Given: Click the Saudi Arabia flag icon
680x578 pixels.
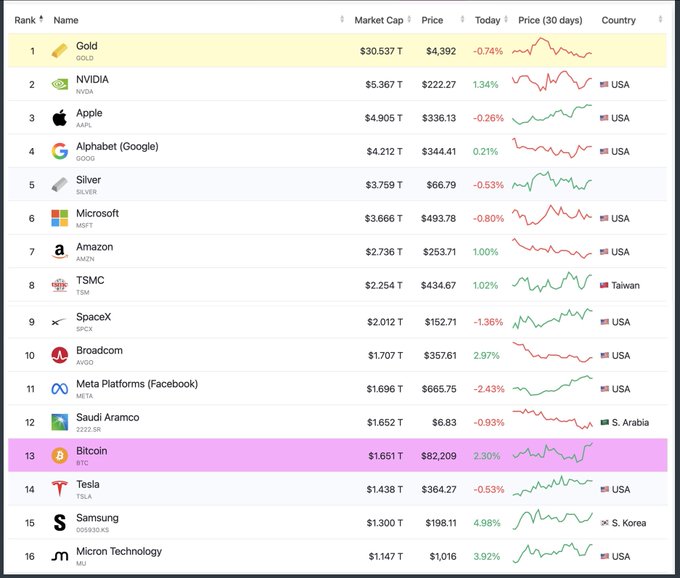Looking at the screenshot, I should coord(605,422).
